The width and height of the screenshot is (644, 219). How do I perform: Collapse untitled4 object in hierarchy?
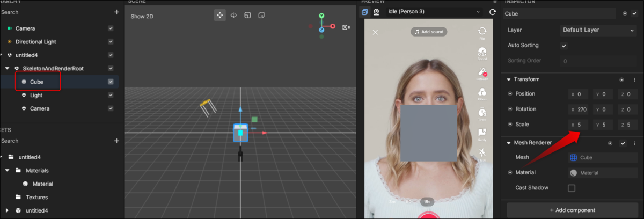pos(1,55)
